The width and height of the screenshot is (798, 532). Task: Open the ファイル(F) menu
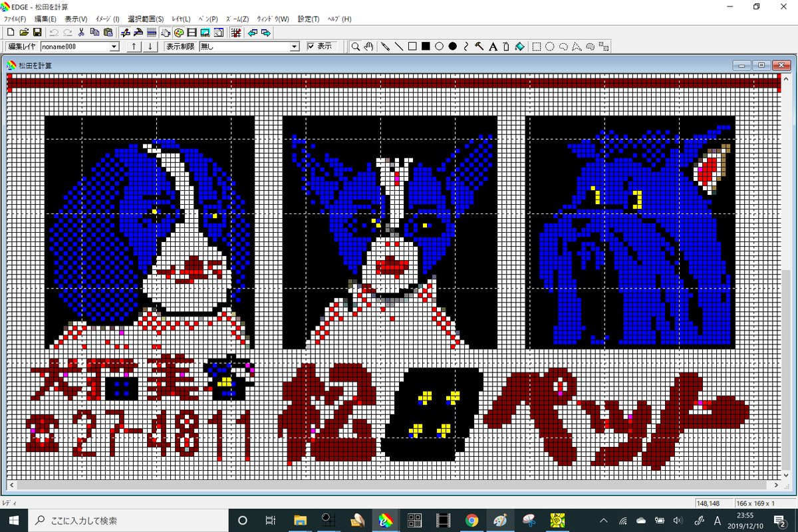pyautogui.click(x=15, y=19)
